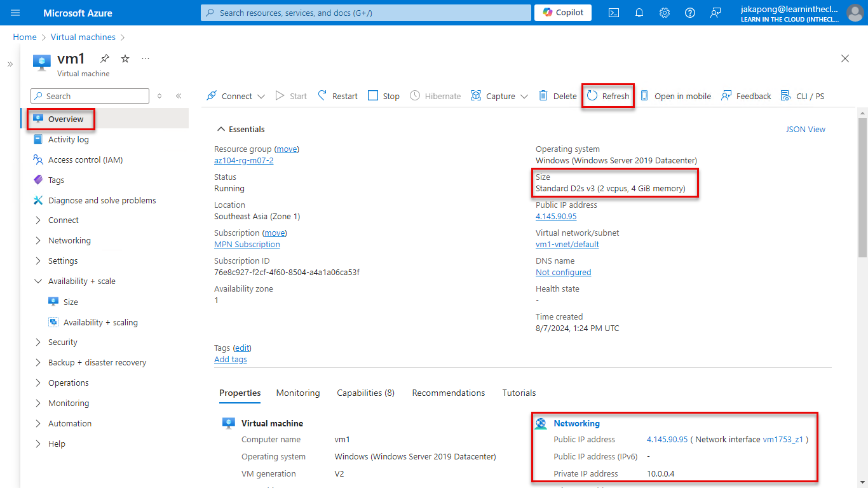Click the resource menu Search box
868x488 pixels.
(90, 96)
